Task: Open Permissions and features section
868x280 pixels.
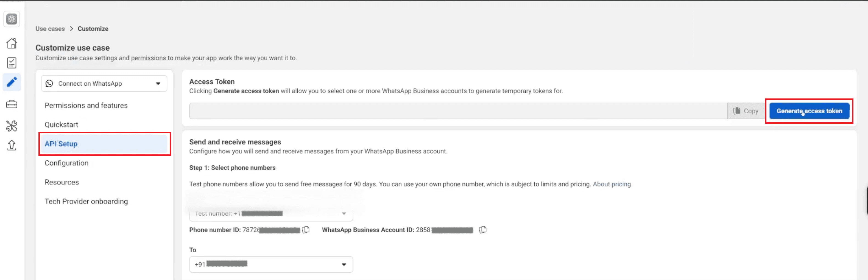Action: 86,105
